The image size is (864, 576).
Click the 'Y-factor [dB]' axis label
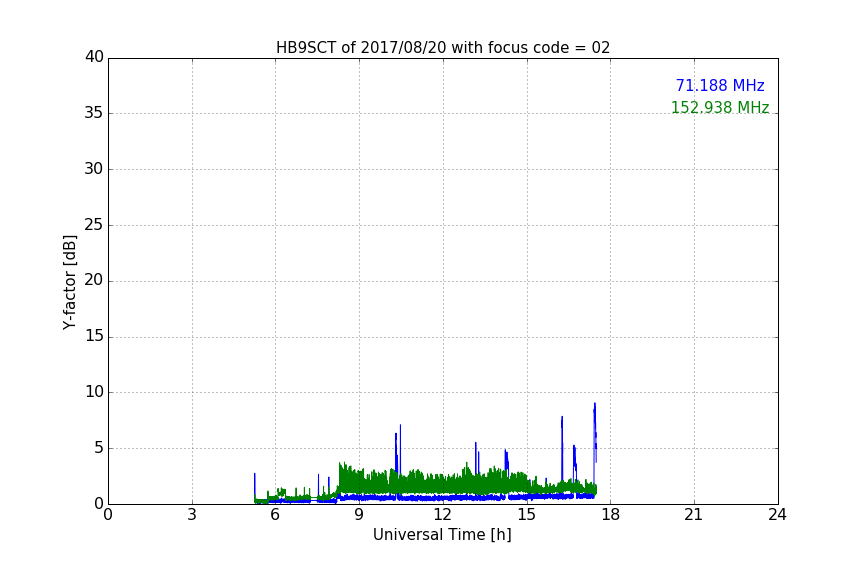(x=69, y=282)
